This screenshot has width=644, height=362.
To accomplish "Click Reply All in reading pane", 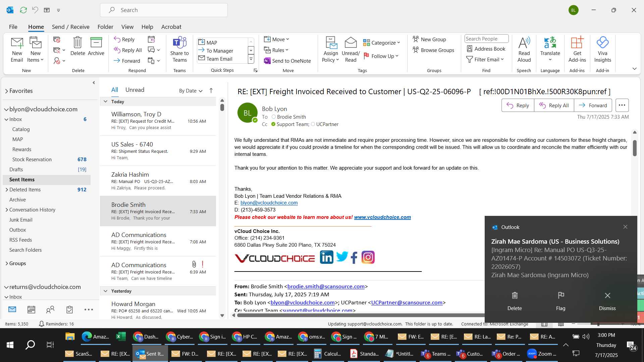I will click(x=554, y=105).
